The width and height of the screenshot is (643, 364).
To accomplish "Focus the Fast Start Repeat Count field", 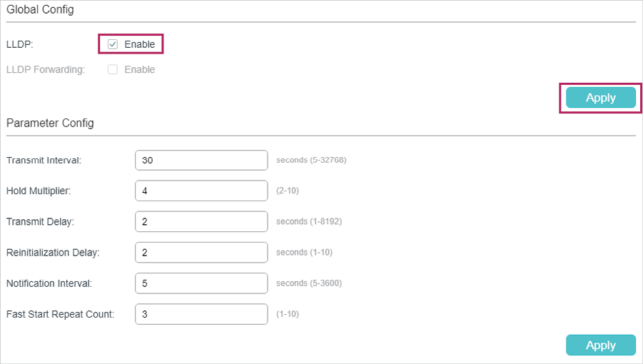I will point(201,313).
